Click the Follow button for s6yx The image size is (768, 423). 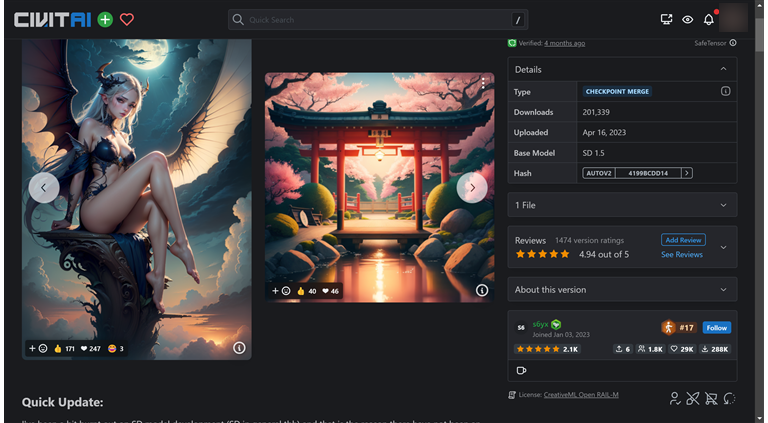[x=716, y=327]
